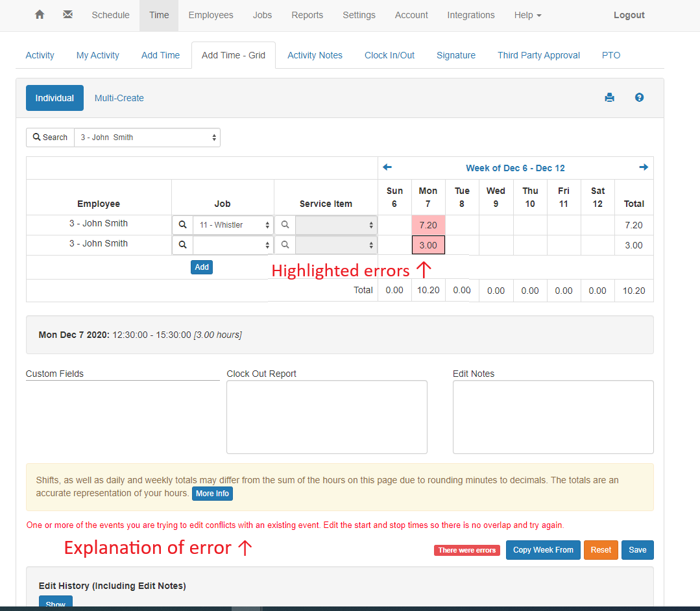Click the More Info button
Screen dimensions: 700x611
pos(212,494)
